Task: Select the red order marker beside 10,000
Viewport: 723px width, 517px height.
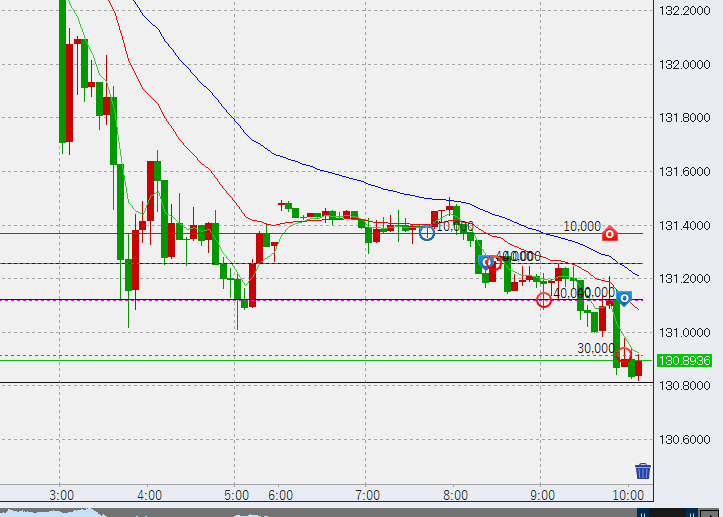Action: (x=609, y=234)
